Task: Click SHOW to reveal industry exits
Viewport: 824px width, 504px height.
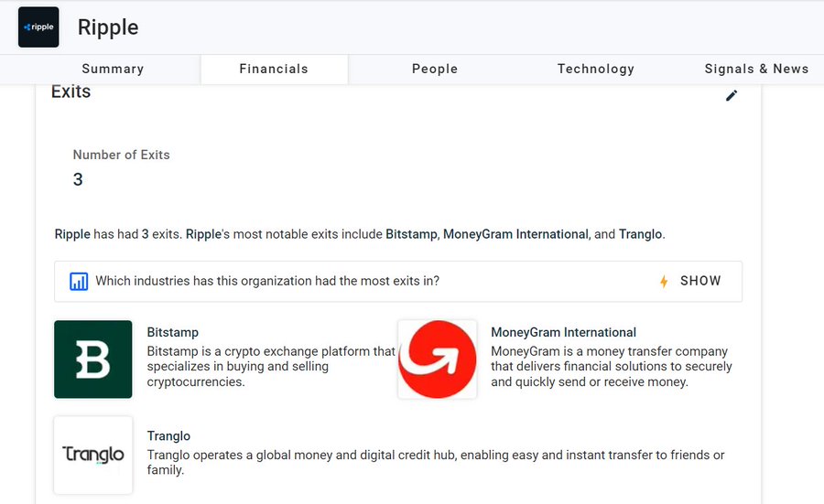Action: [x=700, y=281]
